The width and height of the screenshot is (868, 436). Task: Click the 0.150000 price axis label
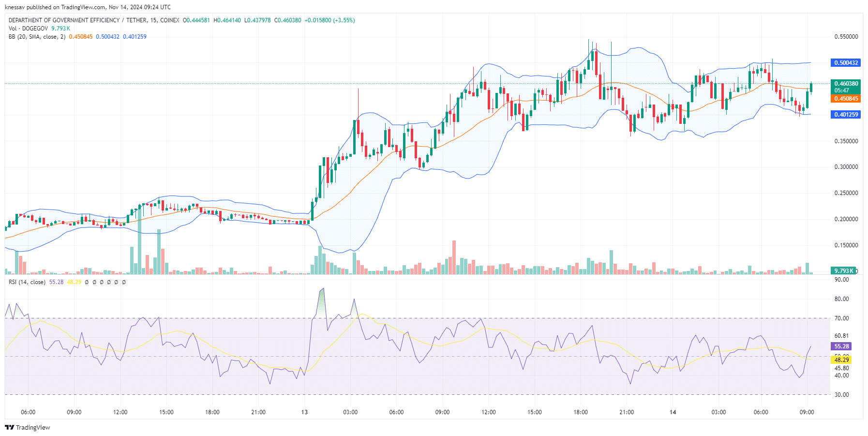846,245
